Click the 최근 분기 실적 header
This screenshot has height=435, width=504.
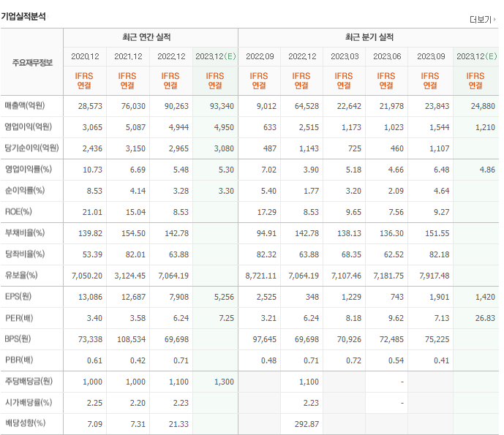369,37
